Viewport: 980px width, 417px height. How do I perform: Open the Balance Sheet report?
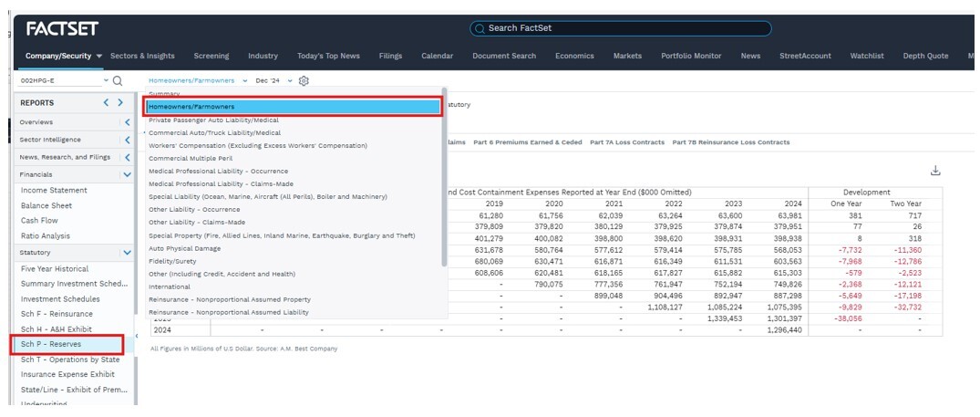tap(46, 205)
